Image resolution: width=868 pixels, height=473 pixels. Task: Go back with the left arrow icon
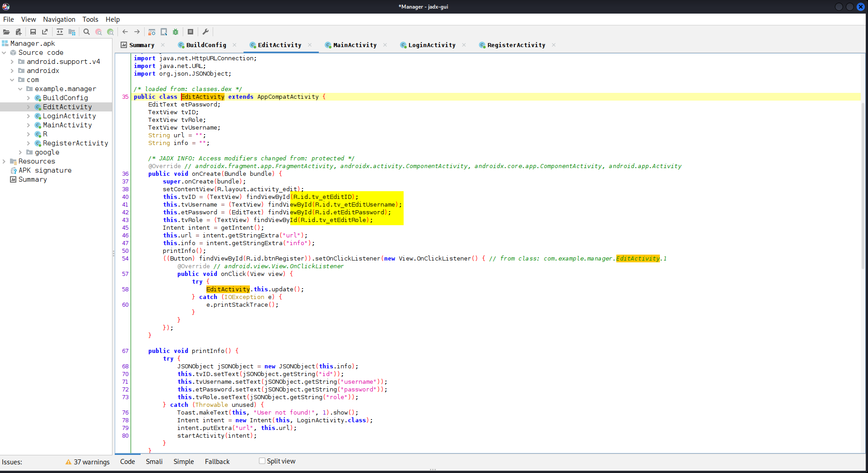click(x=125, y=32)
